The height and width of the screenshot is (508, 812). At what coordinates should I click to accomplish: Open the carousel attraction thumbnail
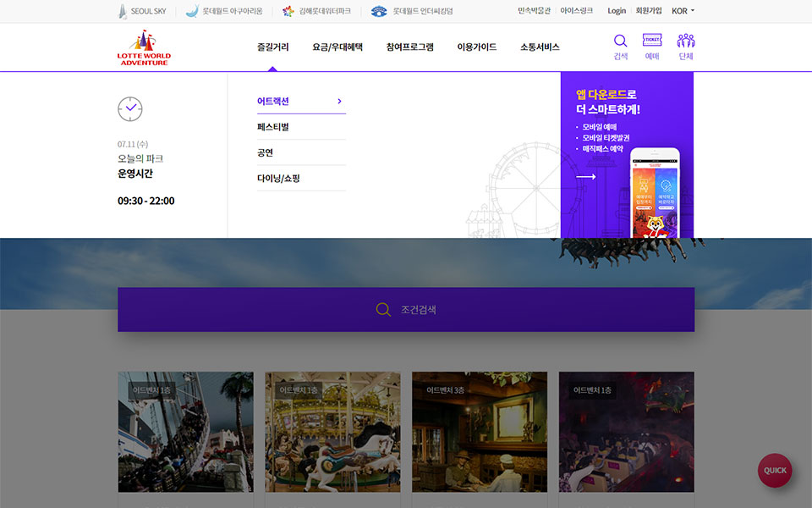click(x=332, y=432)
